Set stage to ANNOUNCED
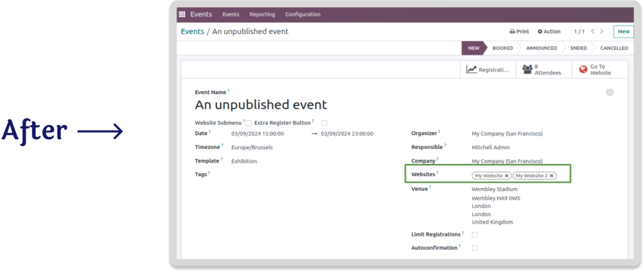The width and height of the screenshot is (644, 272). tap(541, 48)
